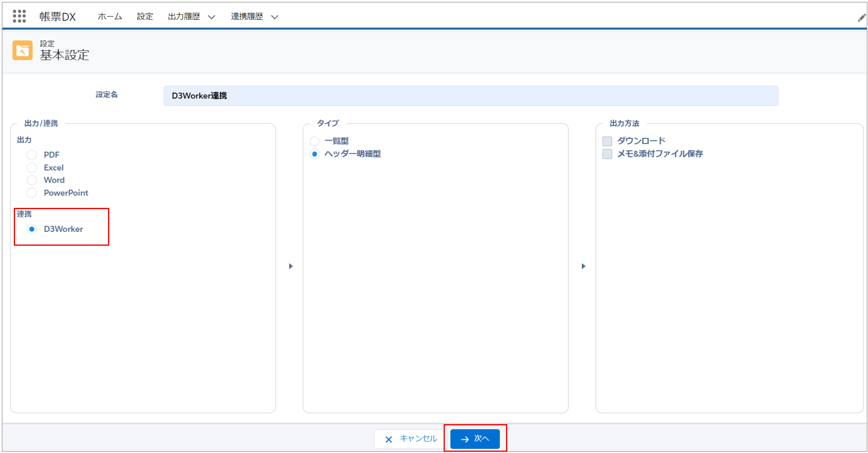Enable the メモ&添付ファイル保存 checkbox

(606, 154)
